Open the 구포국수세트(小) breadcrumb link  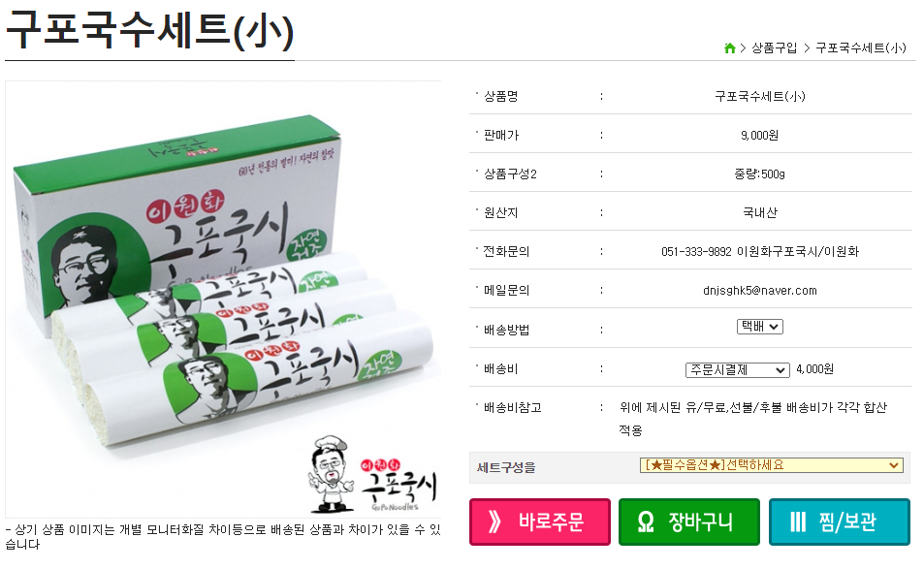pyautogui.click(x=860, y=48)
